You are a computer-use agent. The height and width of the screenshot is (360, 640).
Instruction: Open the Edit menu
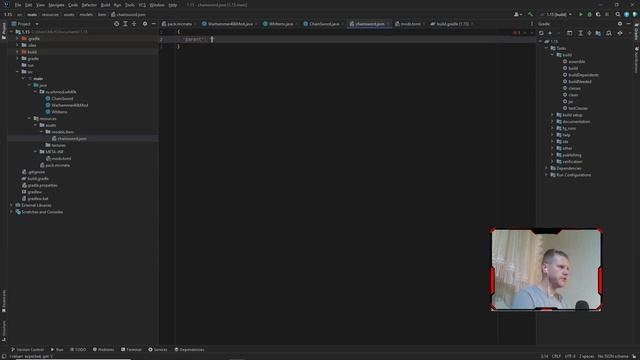28,5
